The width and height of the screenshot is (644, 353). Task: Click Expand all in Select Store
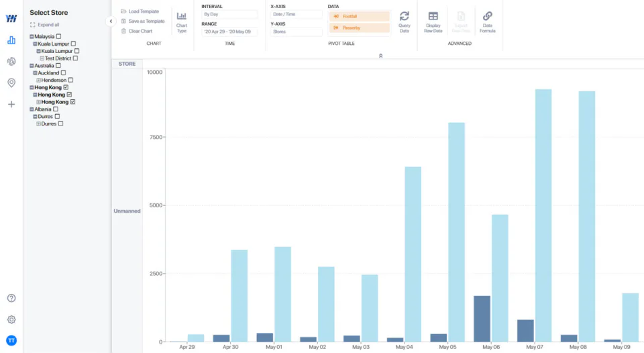click(45, 25)
